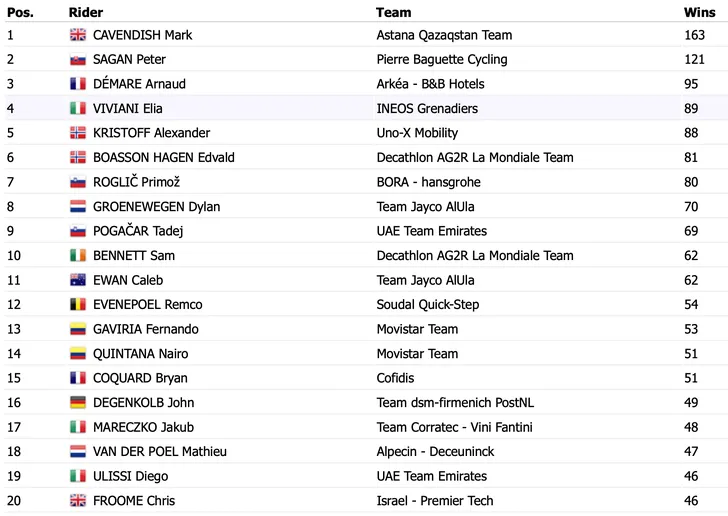
Task: Select the FROOME Chris rider name
Action: [134, 501]
